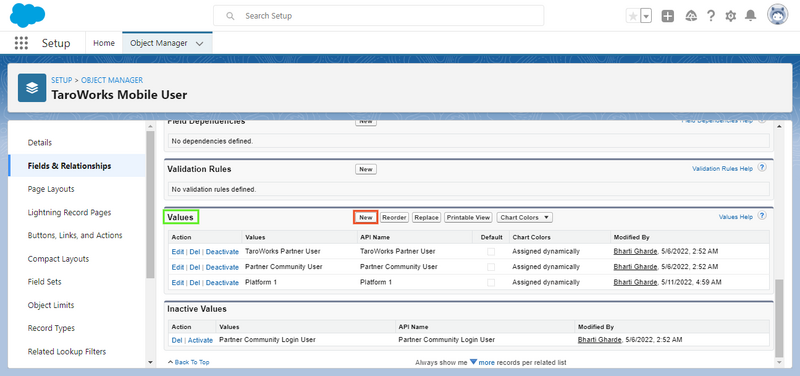Deactivate the Partner Community User value

tap(222, 267)
